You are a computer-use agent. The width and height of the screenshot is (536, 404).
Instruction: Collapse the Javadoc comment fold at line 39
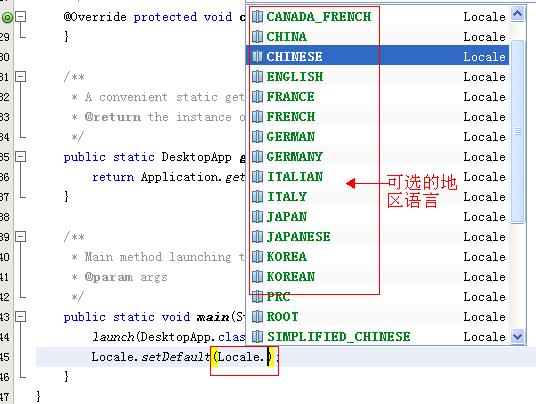pyautogui.click(x=21, y=237)
